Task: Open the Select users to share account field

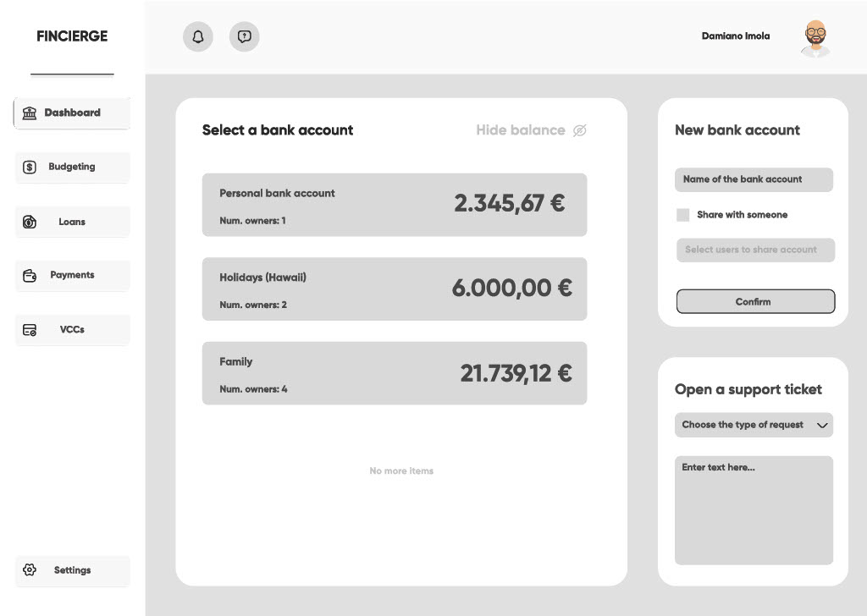Action: (754, 250)
